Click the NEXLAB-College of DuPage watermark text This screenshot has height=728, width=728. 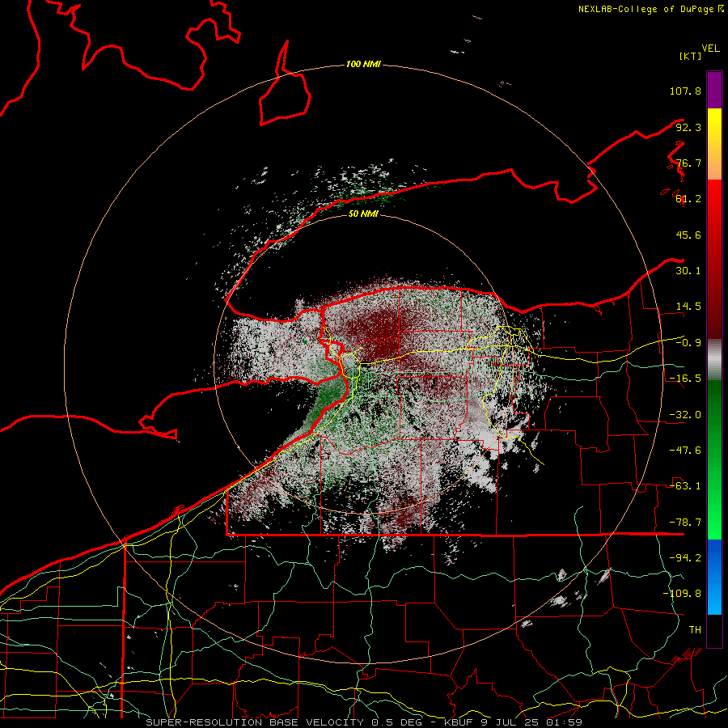click(x=650, y=9)
